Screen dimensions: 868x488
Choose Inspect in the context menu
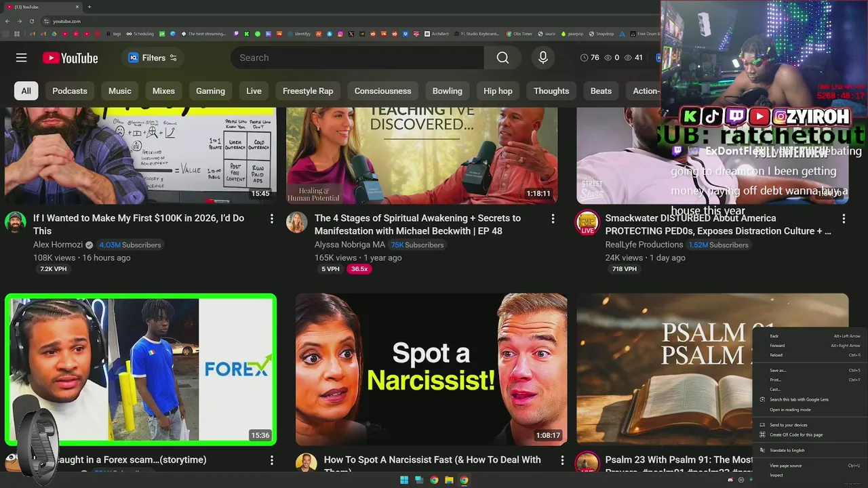pos(810,475)
